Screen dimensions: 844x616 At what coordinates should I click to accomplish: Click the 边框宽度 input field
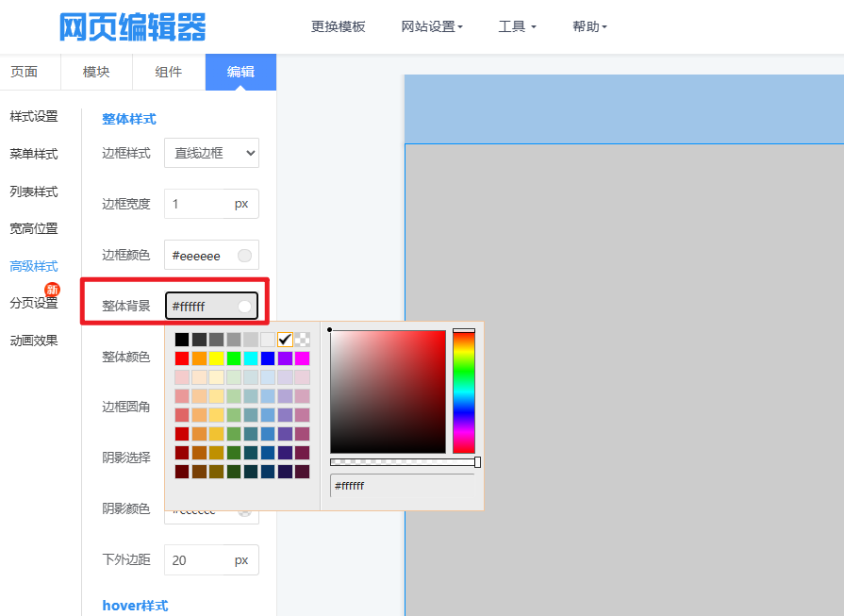coord(200,204)
